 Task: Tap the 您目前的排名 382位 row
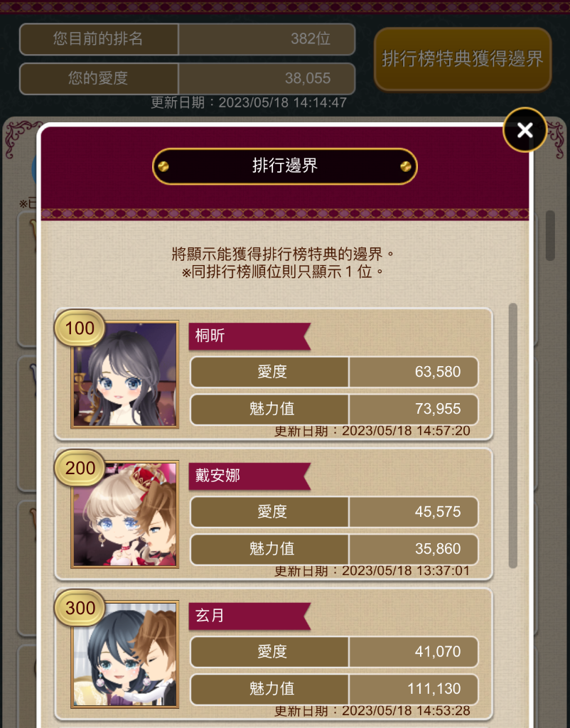(x=188, y=39)
